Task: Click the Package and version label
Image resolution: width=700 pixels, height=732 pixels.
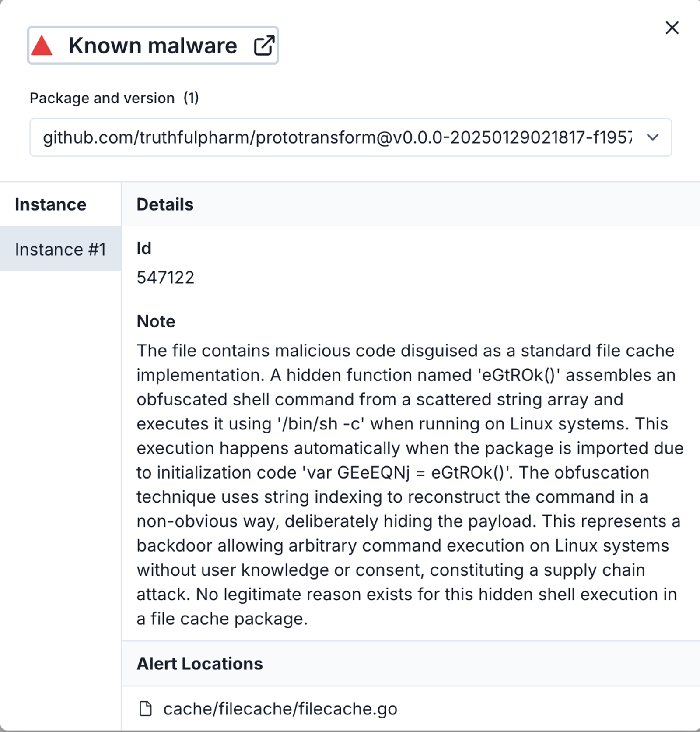Action: (x=102, y=98)
